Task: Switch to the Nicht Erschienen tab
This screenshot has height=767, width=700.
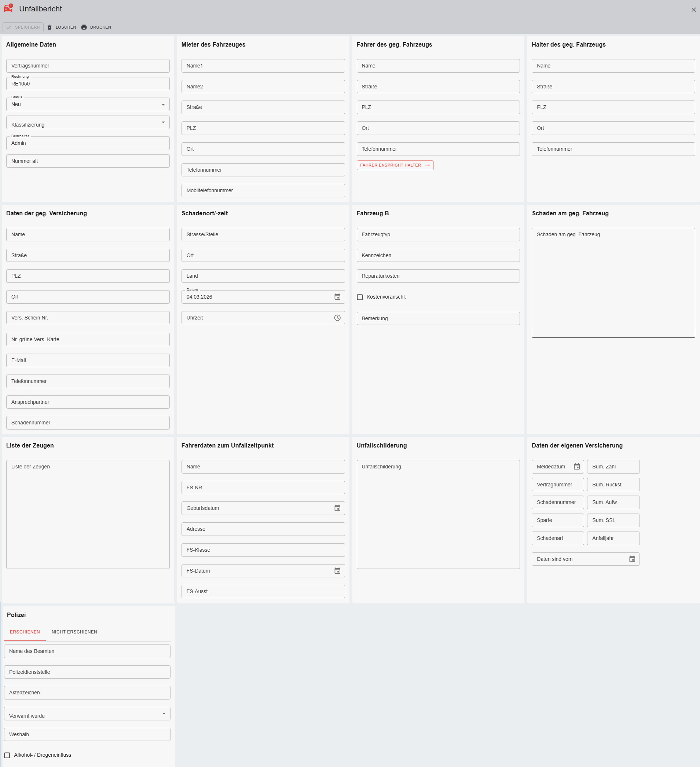Action: 74,632
